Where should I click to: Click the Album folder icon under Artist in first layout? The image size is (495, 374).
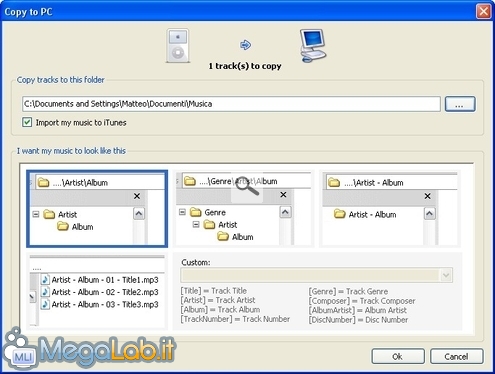click(63, 227)
